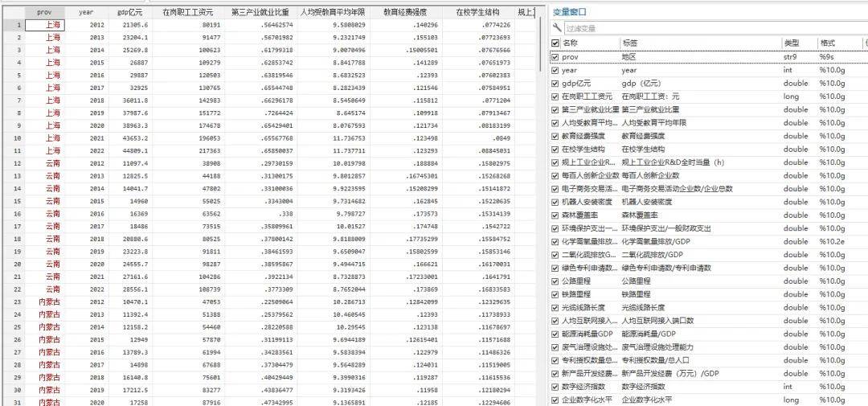Select the 第三产业就业比重 column header in data grid
The image size is (868, 406).
click(260, 11)
